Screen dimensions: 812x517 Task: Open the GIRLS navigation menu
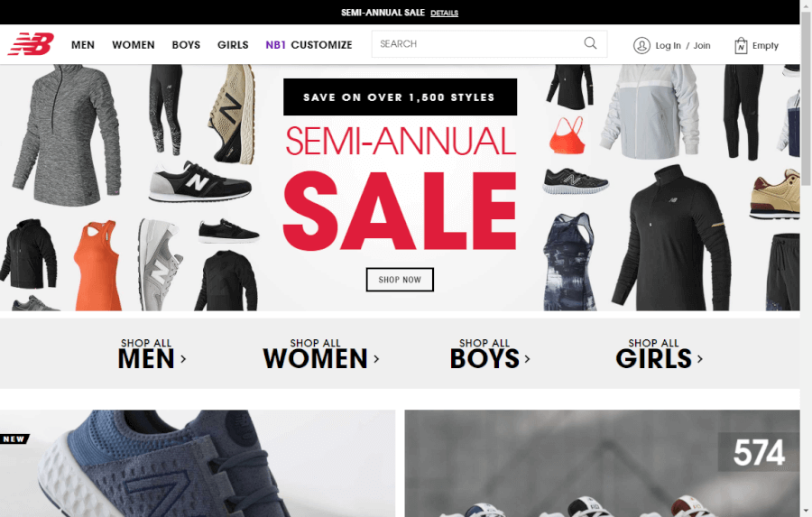pos(233,45)
